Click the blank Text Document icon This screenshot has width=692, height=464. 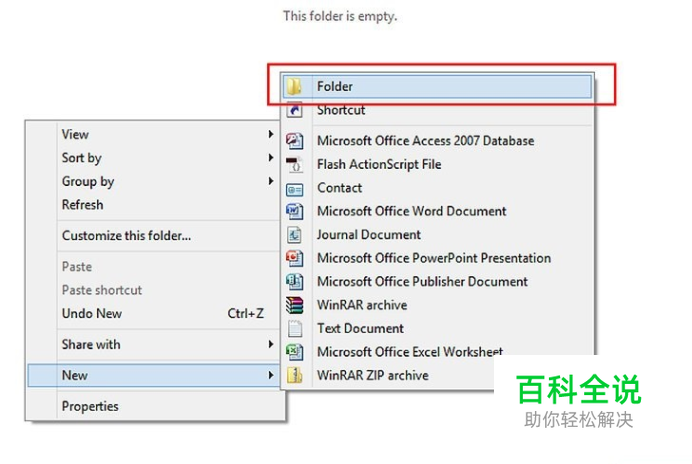click(294, 328)
